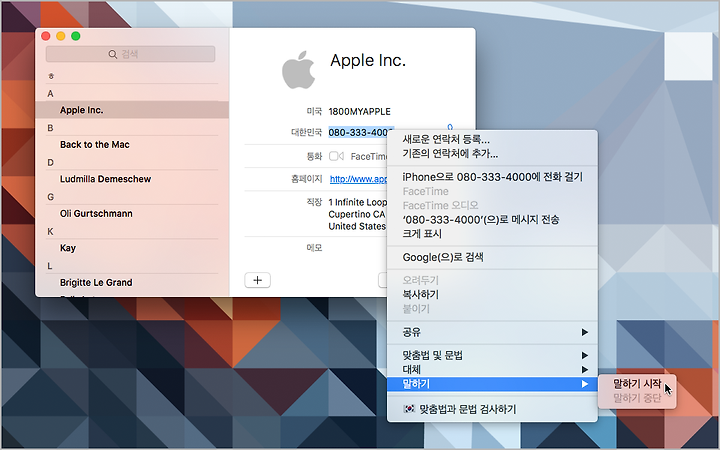The image size is (720, 450).
Task: Click the plus add button
Action: click(x=257, y=280)
